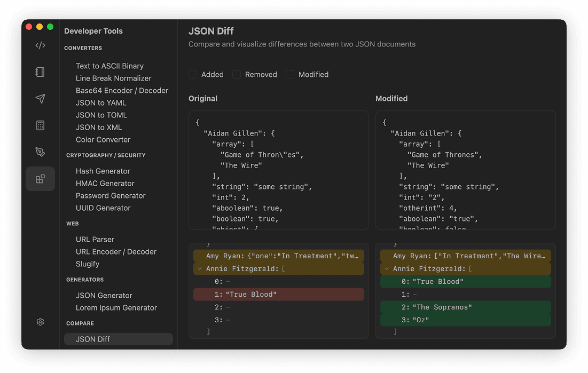Viewport: 588px width, 373px height.
Task: Select the Developer Tools blocks icon
Action: tap(40, 179)
